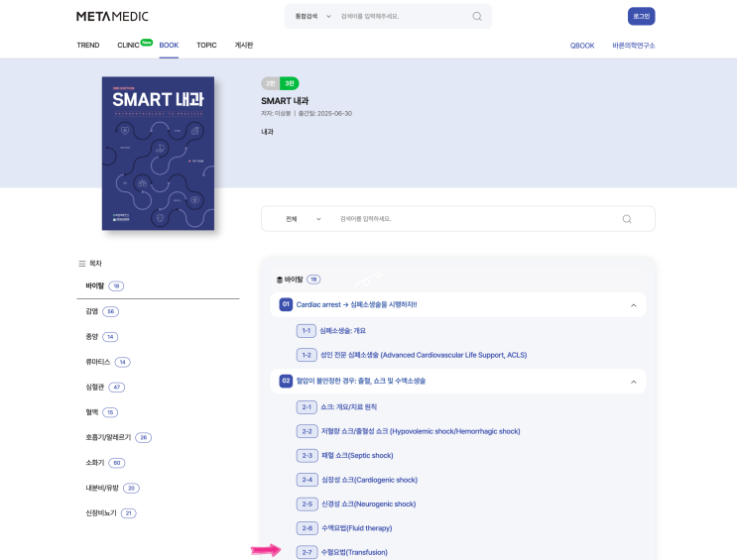
Task: Collapse chapter 01 Cardiac arrest section
Action: (x=633, y=305)
